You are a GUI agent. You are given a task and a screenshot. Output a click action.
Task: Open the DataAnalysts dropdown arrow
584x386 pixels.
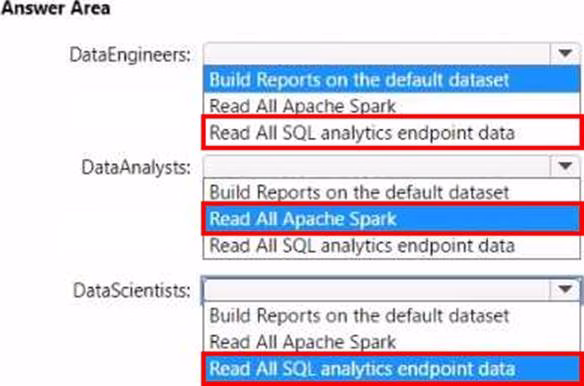point(565,166)
